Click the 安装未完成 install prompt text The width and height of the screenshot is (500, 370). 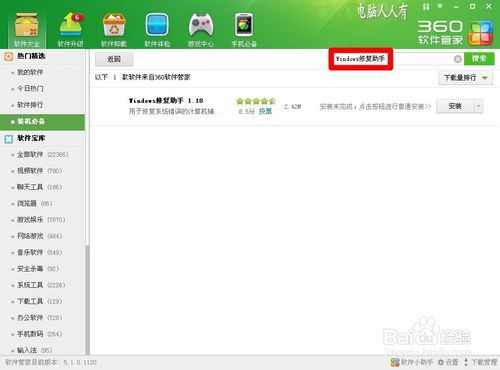point(375,107)
